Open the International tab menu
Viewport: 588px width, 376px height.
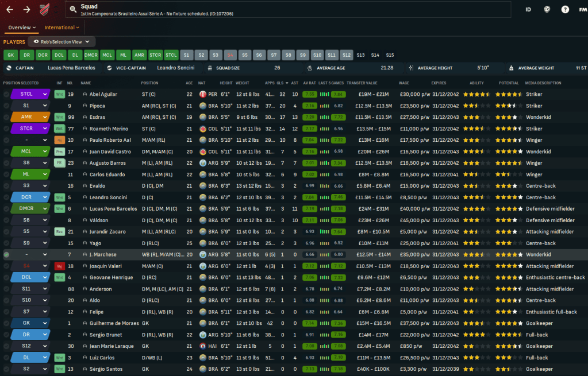click(63, 28)
